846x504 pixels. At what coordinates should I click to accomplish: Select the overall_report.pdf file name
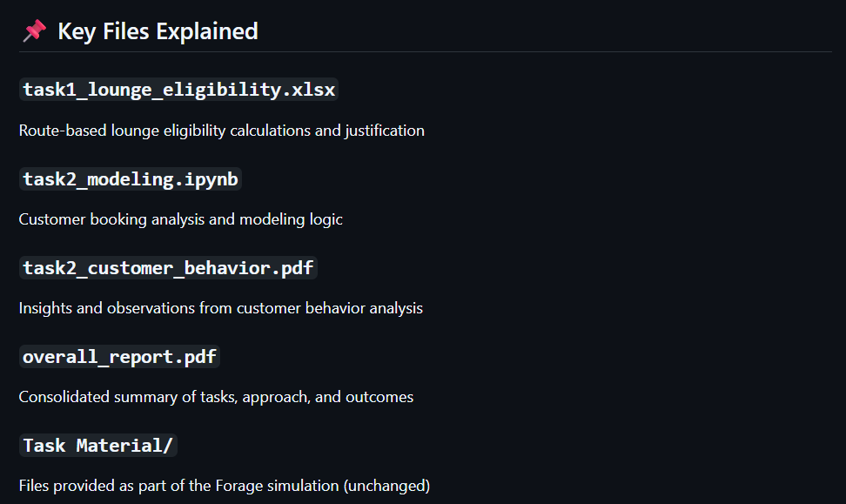point(120,357)
